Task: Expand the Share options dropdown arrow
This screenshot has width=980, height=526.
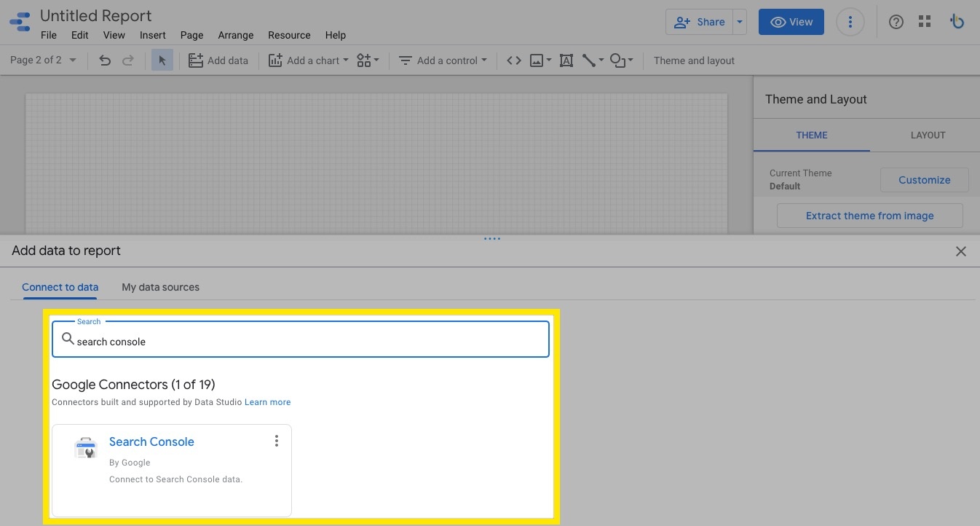Action: point(740,22)
